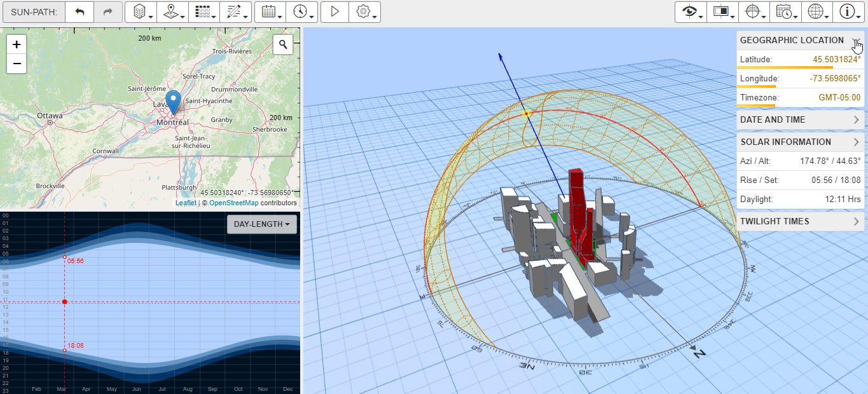Image resolution: width=868 pixels, height=394 pixels.
Task: Expand the TWILIGHT TIMES panel
Action: pyautogui.click(x=800, y=221)
